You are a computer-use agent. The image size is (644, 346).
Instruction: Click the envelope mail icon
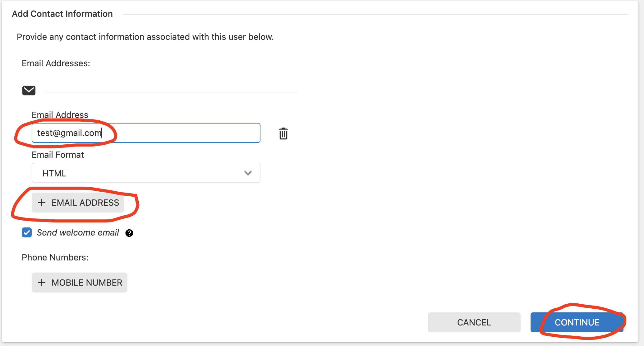tap(29, 91)
